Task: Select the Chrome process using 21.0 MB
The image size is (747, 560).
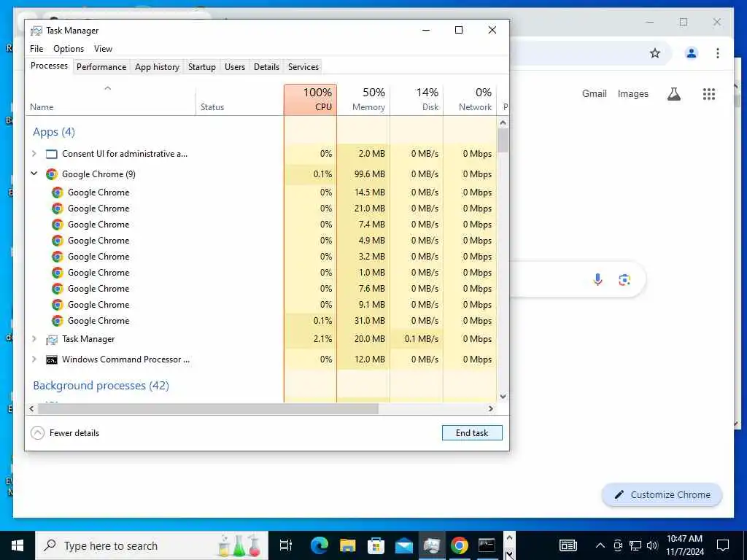Action: tap(261, 209)
